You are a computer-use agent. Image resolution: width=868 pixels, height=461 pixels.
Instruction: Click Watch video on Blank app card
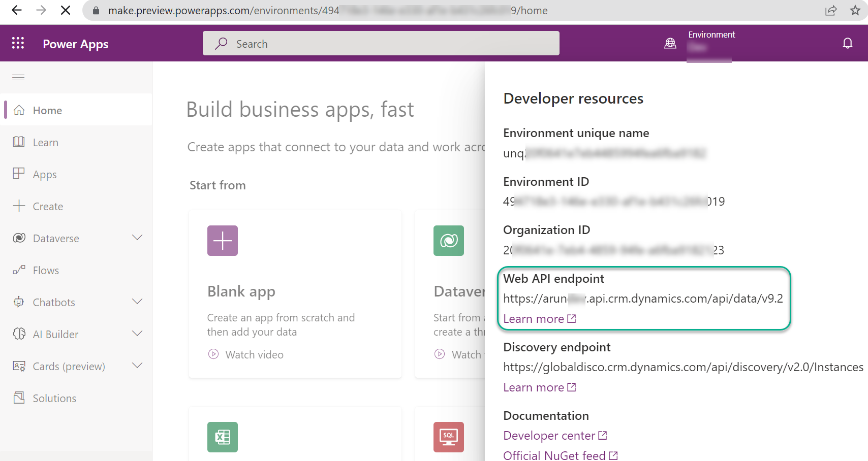[254, 355]
